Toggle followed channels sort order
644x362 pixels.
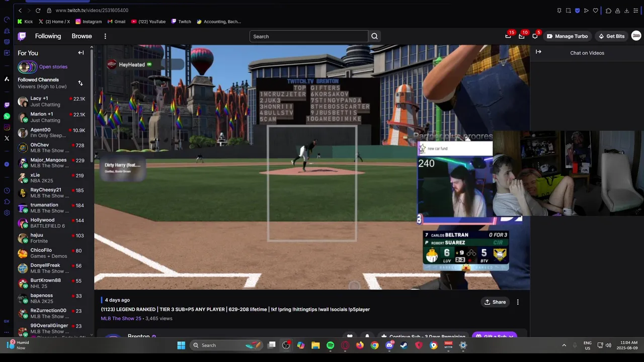(80, 83)
